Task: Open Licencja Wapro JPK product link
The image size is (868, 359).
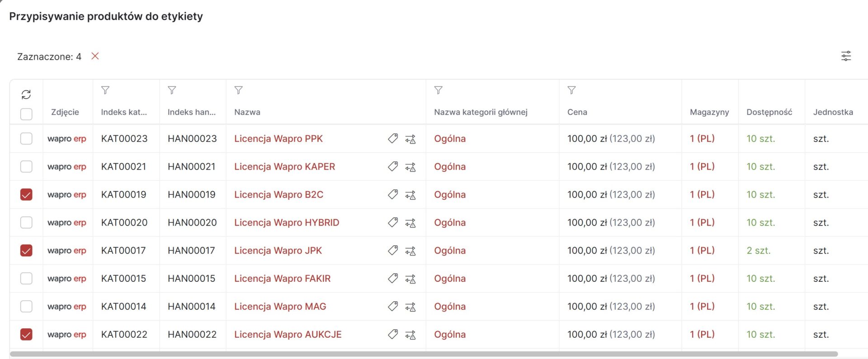Action: click(x=278, y=250)
